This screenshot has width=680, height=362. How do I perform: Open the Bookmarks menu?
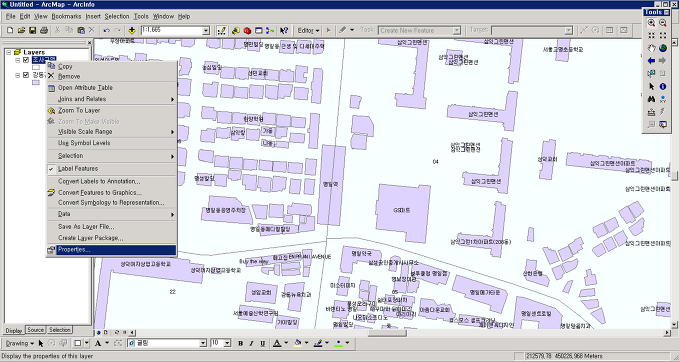(66, 16)
